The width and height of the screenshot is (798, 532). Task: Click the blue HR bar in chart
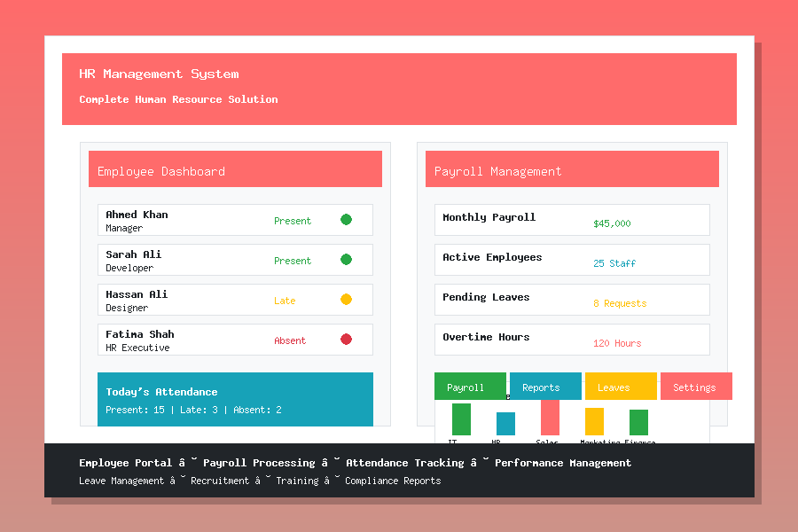tap(505, 424)
